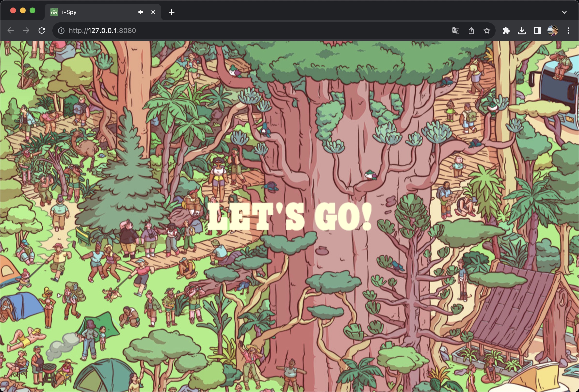Close the i-Spy tab
Image resolution: width=579 pixels, height=392 pixels.
[x=153, y=12]
